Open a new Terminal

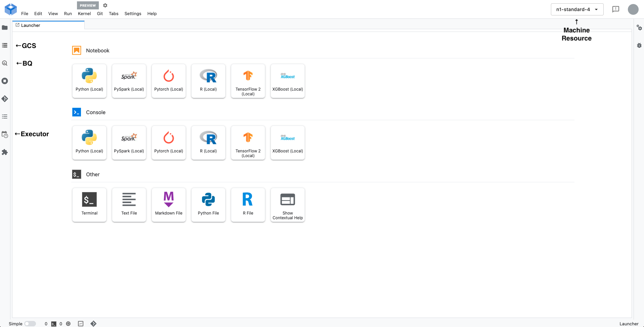[89, 205]
